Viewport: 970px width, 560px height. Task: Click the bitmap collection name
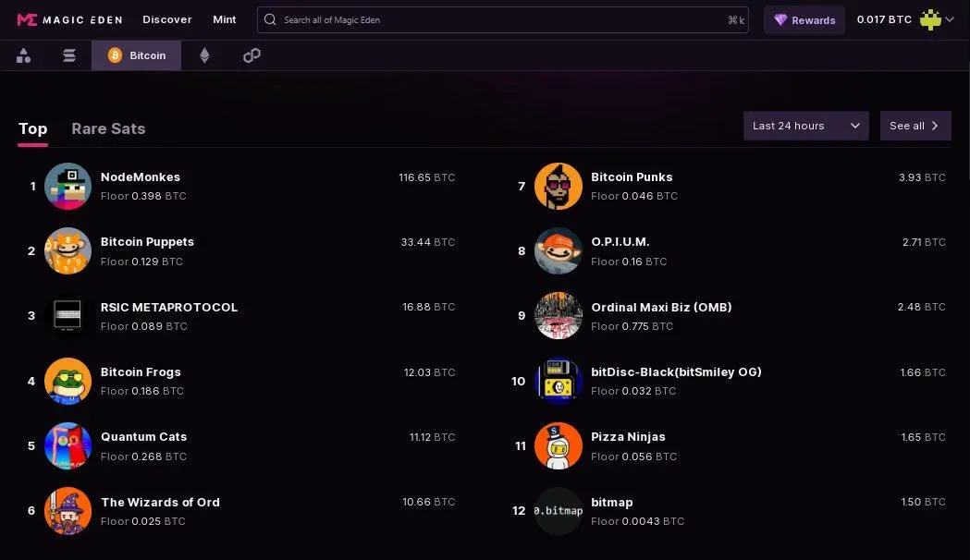[x=612, y=502]
